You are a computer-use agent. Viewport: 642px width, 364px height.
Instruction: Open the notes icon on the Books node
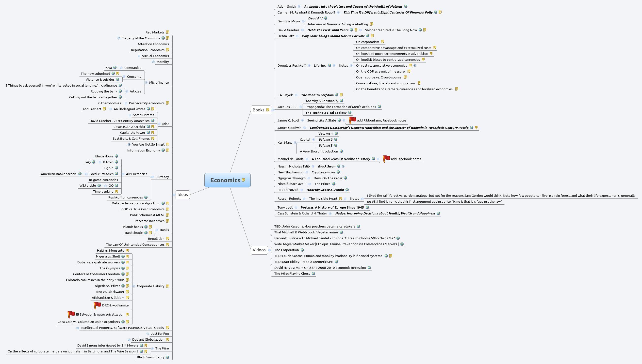[x=268, y=109]
